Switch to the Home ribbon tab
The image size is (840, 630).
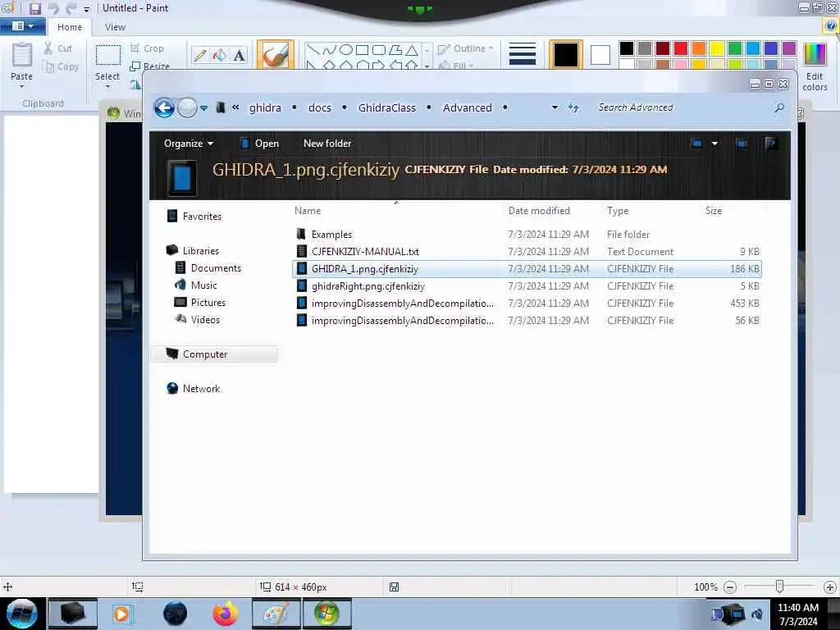coord(70,27)
